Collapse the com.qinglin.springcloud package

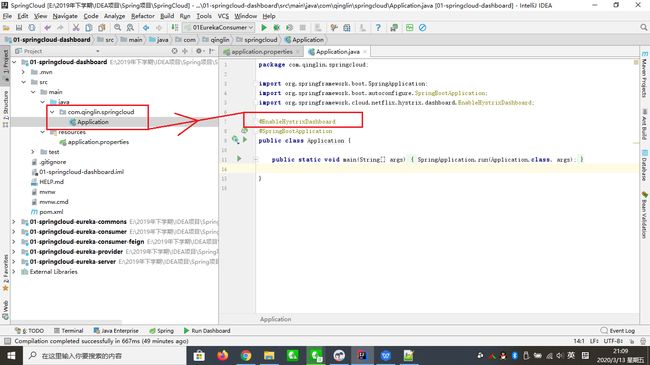pos(52,112)
